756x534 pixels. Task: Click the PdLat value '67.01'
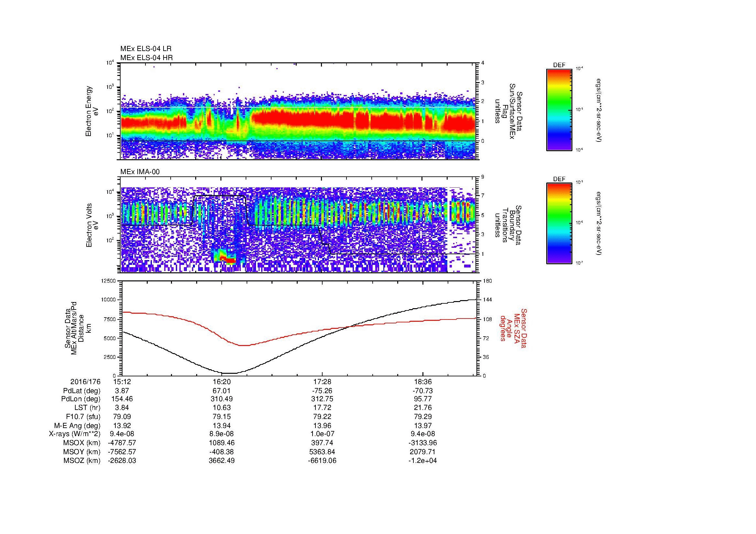click(x=222, y=391)
